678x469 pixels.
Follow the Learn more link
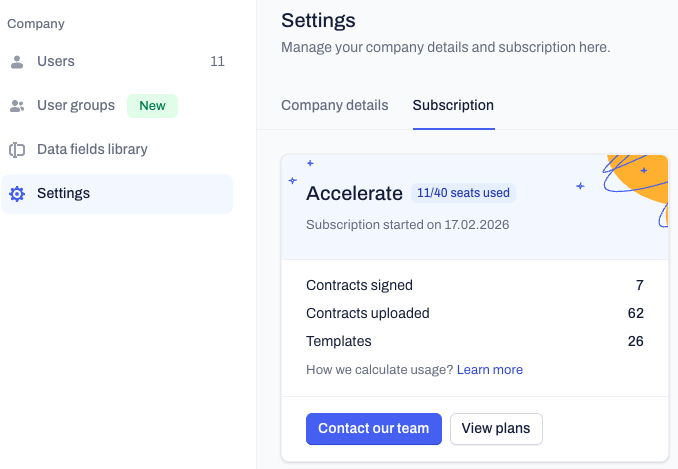[490, 370]
